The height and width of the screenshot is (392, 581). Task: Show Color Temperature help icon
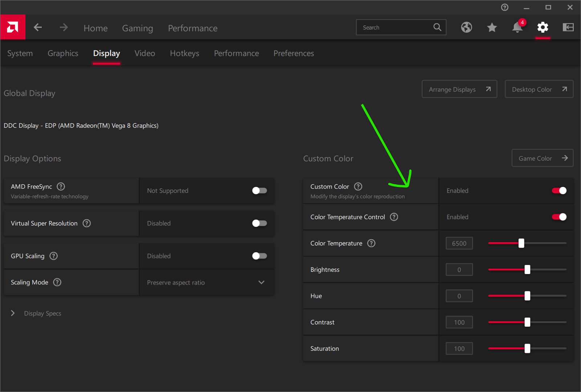click(x=371, y=243)
